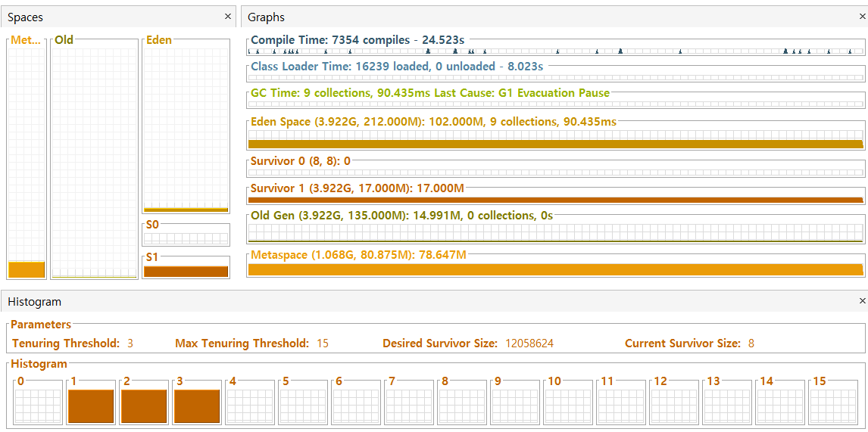This screenshot has height=432, width=868.
Task: Click filled histogram age 1 cell
Action: 91,406
